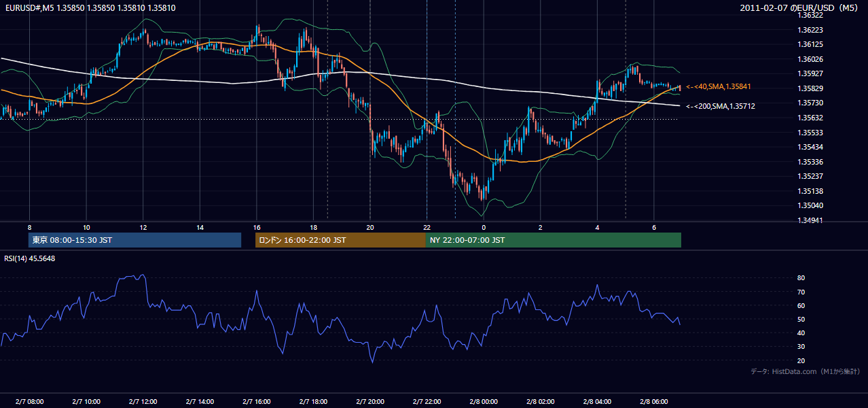This screenshot has height=408, width=868.
Task: Click the 2/7 08:00 bottom time label
Action: pos(29,402)
